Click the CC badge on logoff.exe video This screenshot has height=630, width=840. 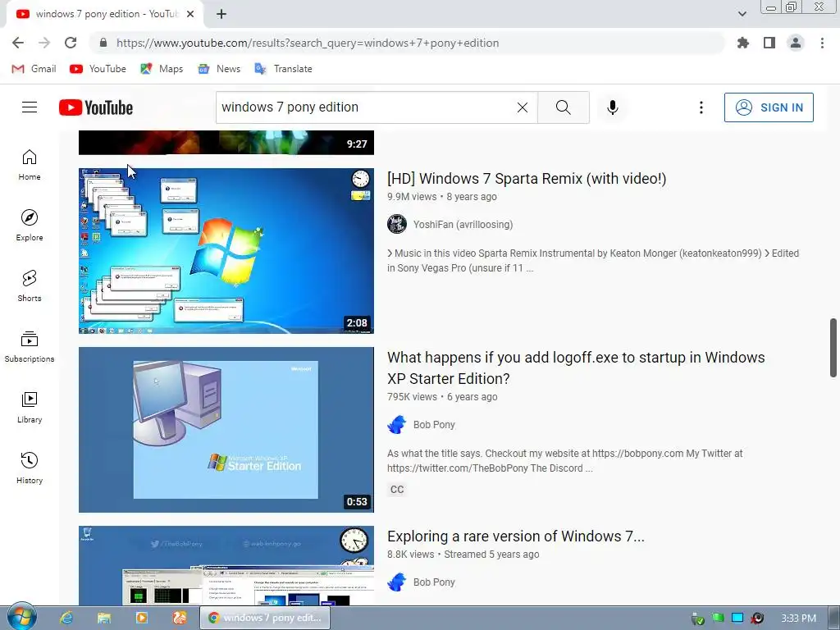[x=397, y=489]
